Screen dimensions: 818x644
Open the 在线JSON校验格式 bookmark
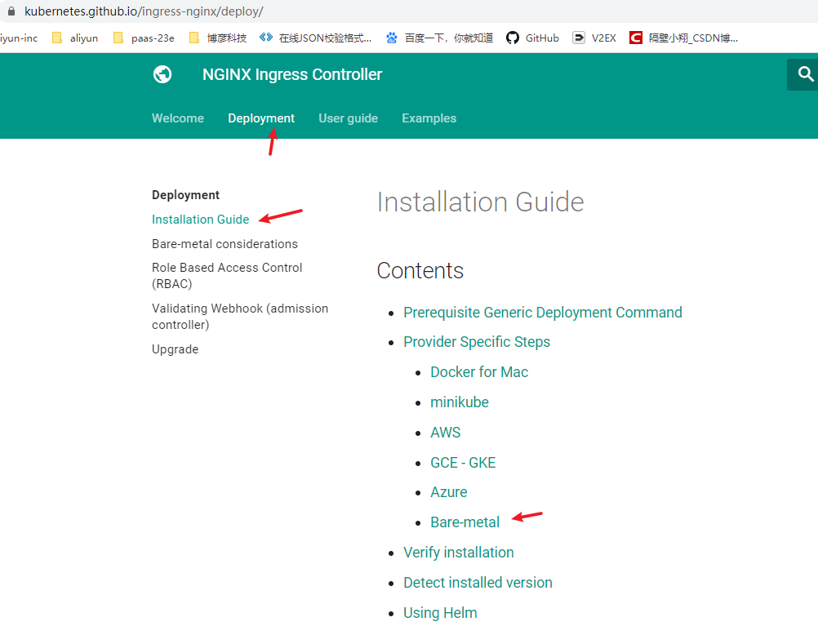(x=316, y=38)
